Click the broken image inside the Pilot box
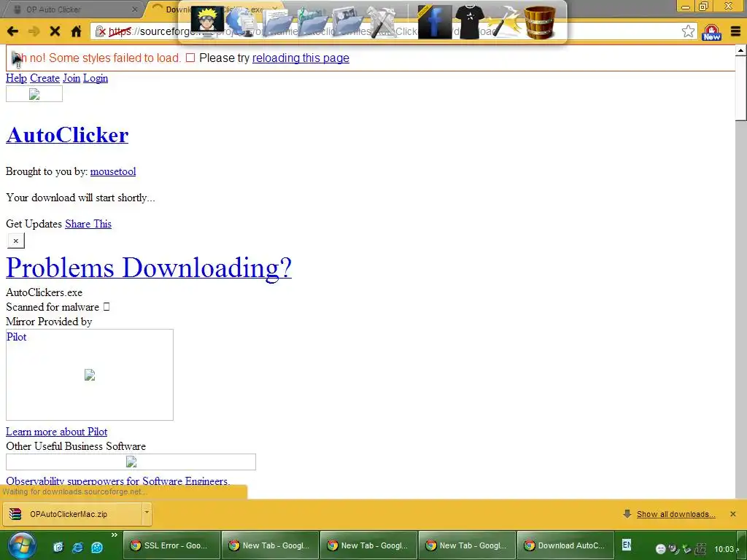This screenshot has width=747, height=560. [90, 376]
